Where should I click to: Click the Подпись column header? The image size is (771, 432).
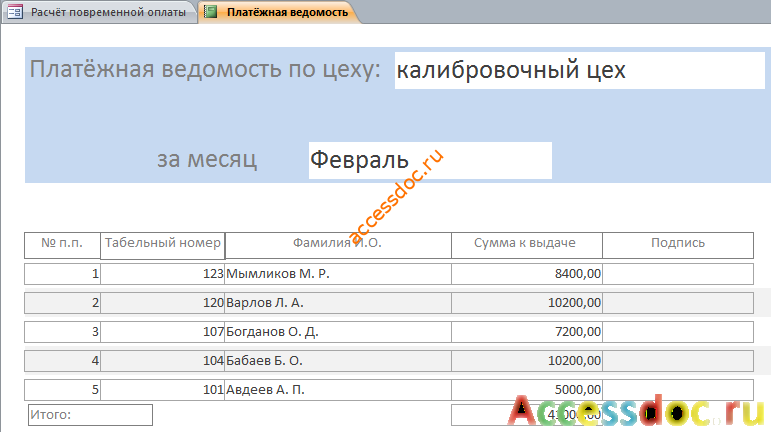[x=678, y=245]
